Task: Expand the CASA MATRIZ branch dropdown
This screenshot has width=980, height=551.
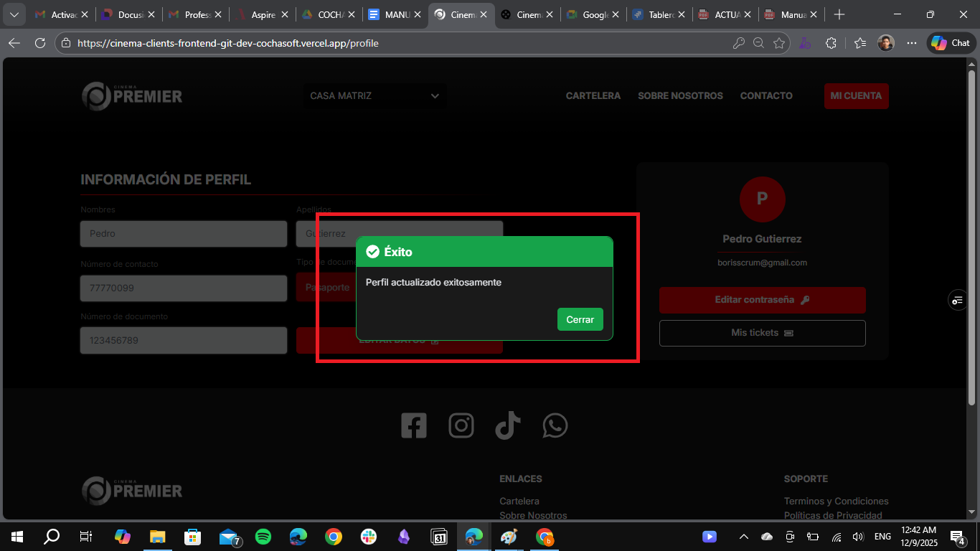Action: pos(374,96)
